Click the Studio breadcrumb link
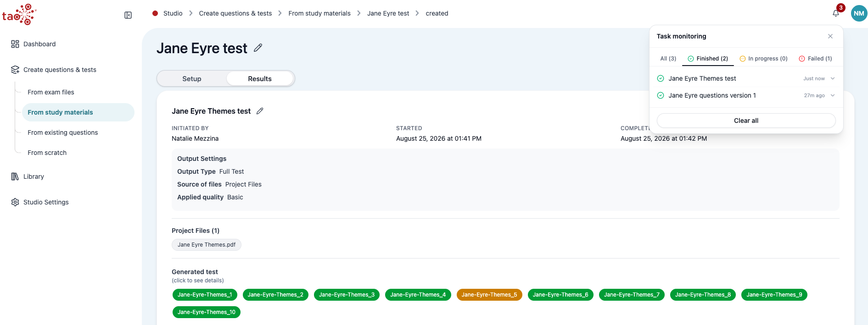Viewport: 868px width, 325px height. [x=173, y=13]
